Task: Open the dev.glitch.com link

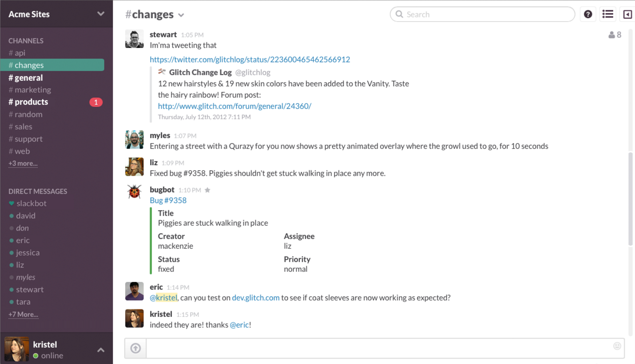Action: tap(256, 298)
